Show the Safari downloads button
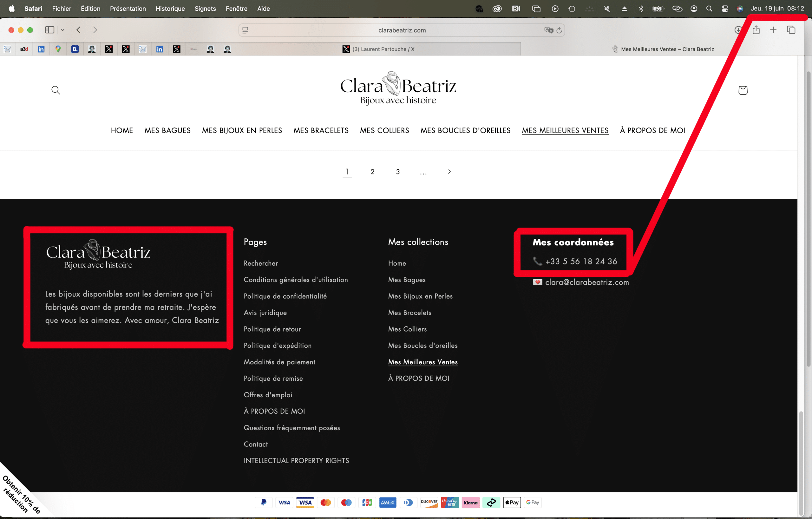This screenshot has height=519, width=812. pos(738,30)
